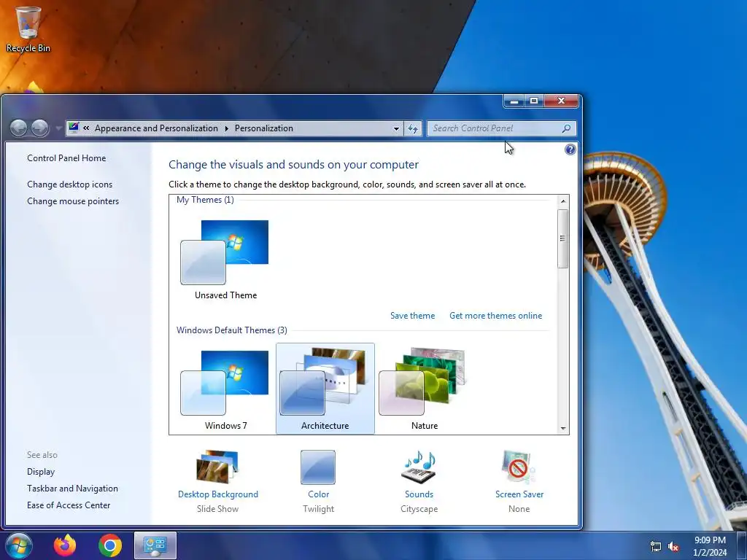Click the Save theme link
The width and height of the screenshot is (747, 560).
coord(413,316)
